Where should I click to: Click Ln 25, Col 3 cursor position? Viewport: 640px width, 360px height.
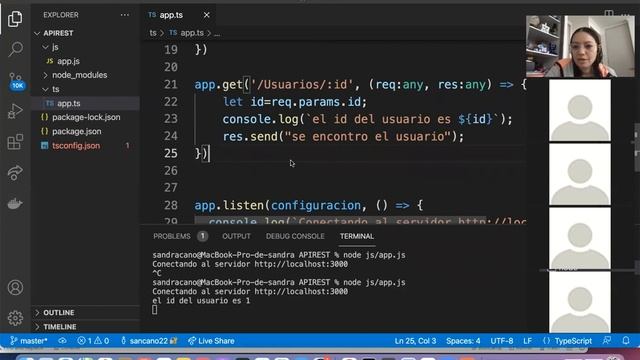pos(415,341)
